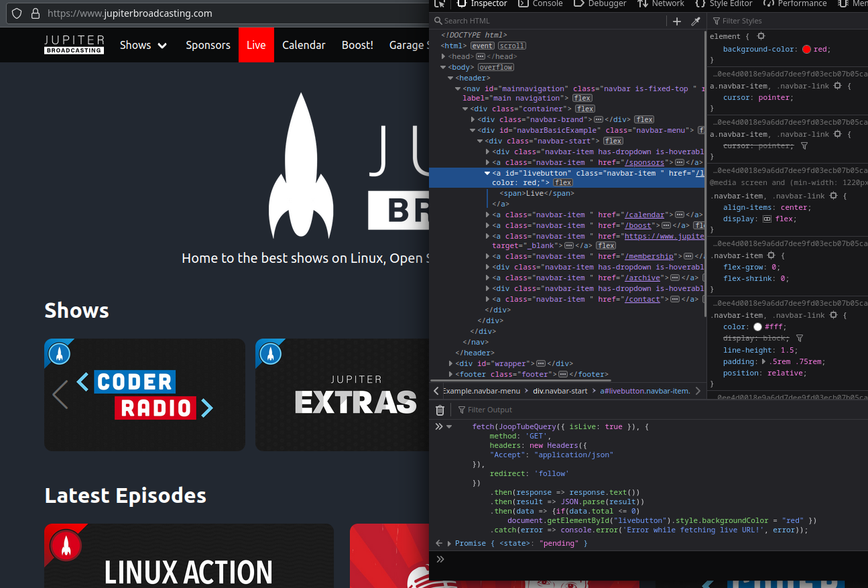Click the ellipsis badge in the footer element
This screenshot has height=588, width=868.
563,374
